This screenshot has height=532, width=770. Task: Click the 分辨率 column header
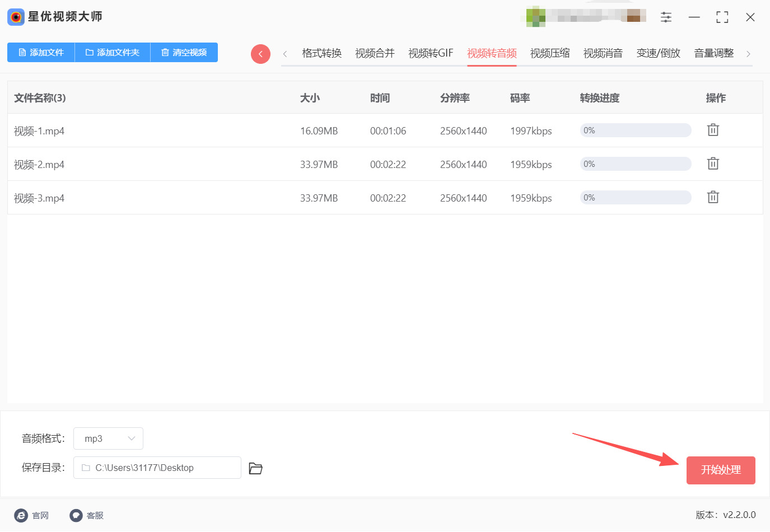coord(455,98)
